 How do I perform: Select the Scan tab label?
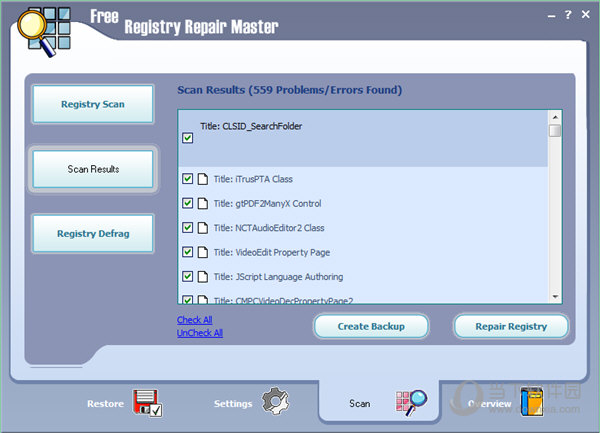click(360, 404)
